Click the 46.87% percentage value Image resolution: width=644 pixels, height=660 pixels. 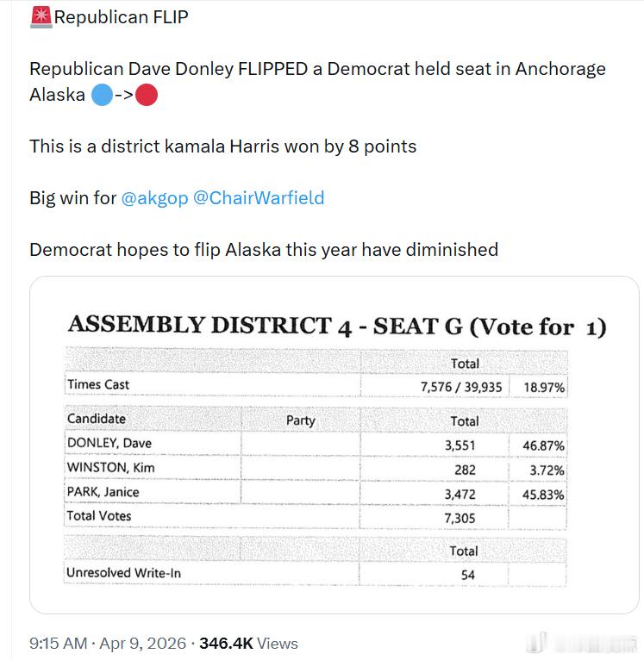(x=543, y=445)
